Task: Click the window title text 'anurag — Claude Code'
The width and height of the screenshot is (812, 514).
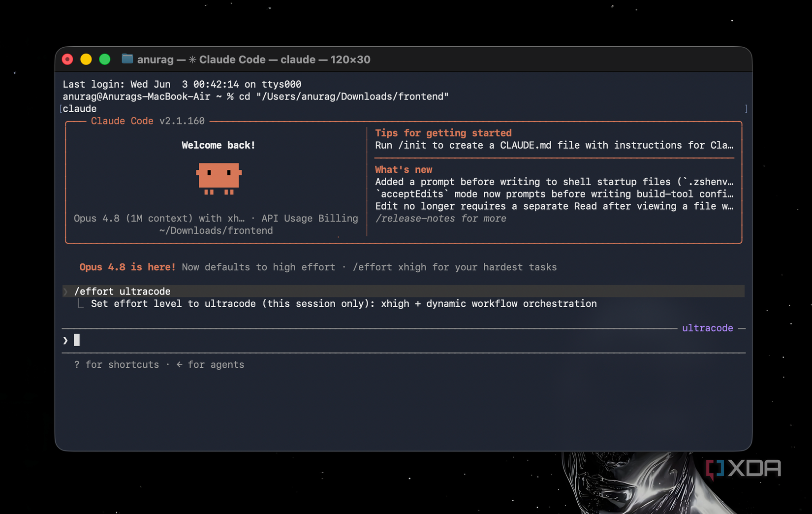Action: (x=254, y=60)
